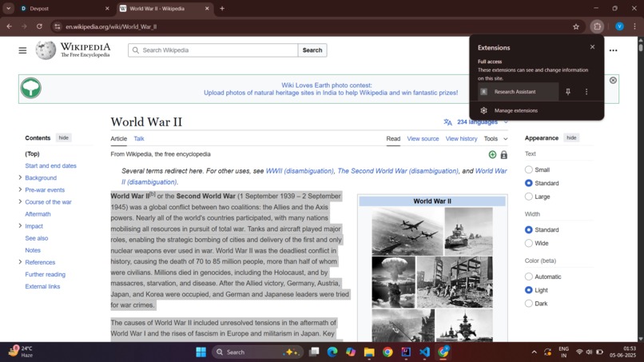Click the dive bombers photo in the infobox
The image size is (644, 362).
click(407, 231)
